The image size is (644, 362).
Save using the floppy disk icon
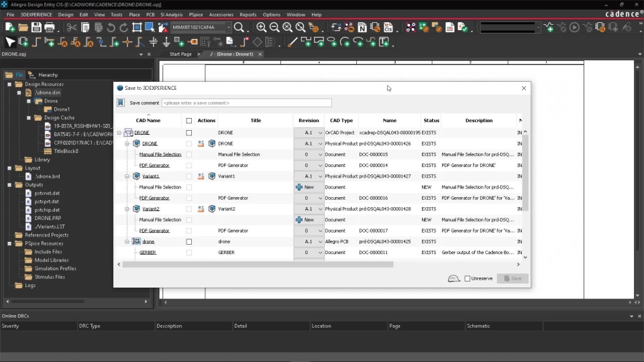pyautogui.click(x=36, y=27)
